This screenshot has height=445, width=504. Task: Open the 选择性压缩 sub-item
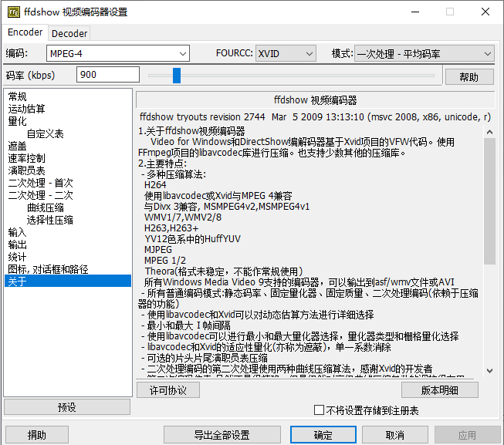(49, 220)
